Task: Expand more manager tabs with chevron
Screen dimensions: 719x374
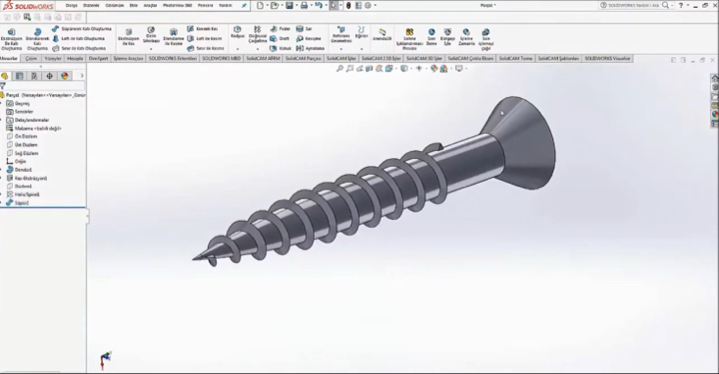Action: pyautogui.click(x=82, y=76)
